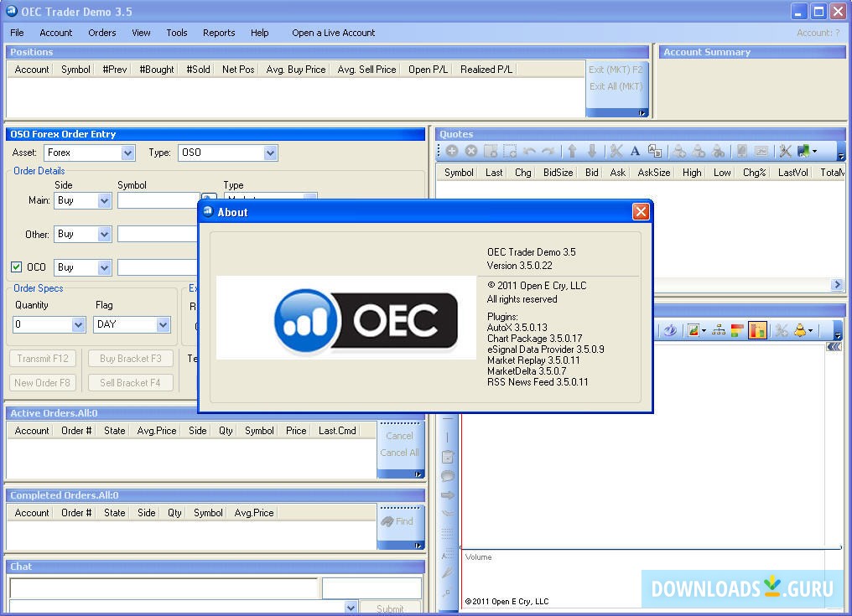Click the globe refresh icon on the chart toolbar
Screen dimensions: 852x616
(x=671, y=330)
